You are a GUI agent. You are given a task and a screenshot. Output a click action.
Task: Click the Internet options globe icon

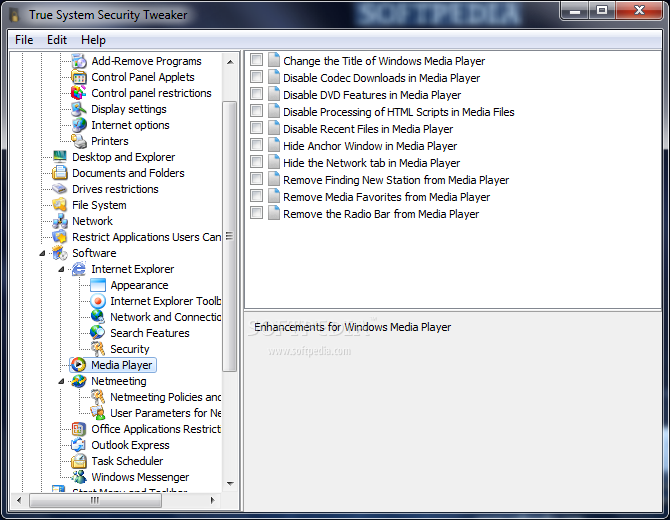coord(79,125)
